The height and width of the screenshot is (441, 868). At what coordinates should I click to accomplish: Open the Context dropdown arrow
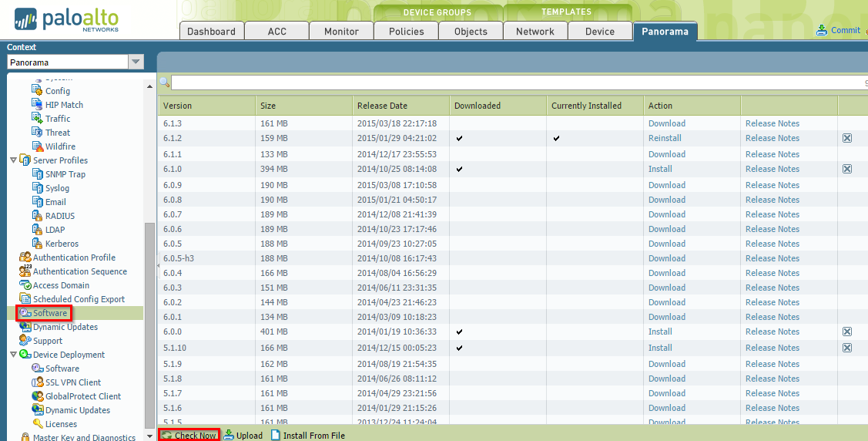(136, 62)
